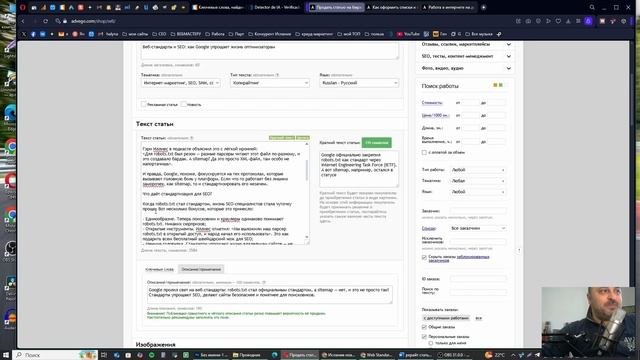Click the webcam overlay thumbnail
Image resolution: width=640 pixels, height=360 pixels.
coord(588,321)
